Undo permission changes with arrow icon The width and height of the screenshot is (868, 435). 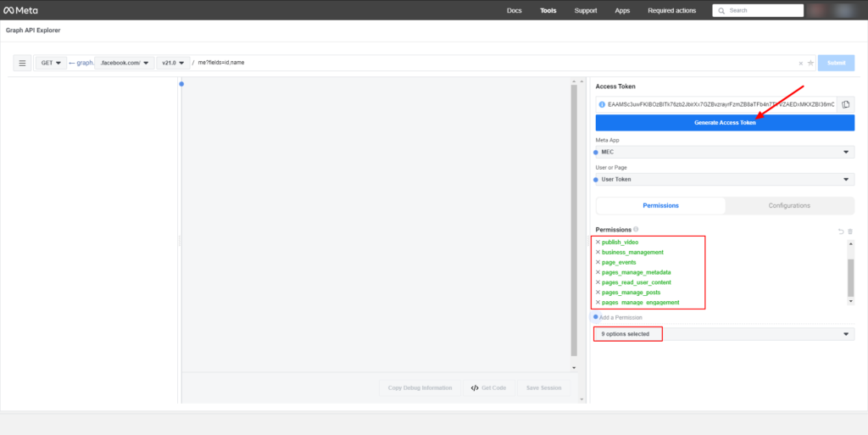coord(840,231)
